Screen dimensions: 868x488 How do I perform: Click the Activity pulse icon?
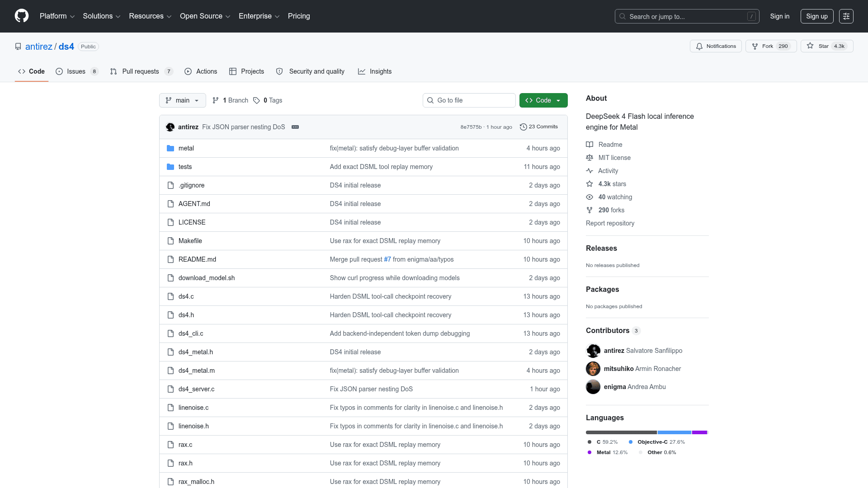(x=590, y=171)
